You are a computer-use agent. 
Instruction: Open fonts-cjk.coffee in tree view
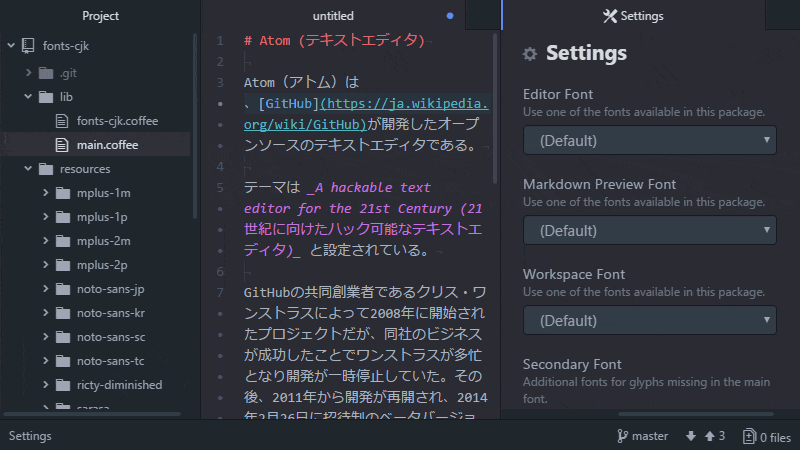(x=117, y=121)
